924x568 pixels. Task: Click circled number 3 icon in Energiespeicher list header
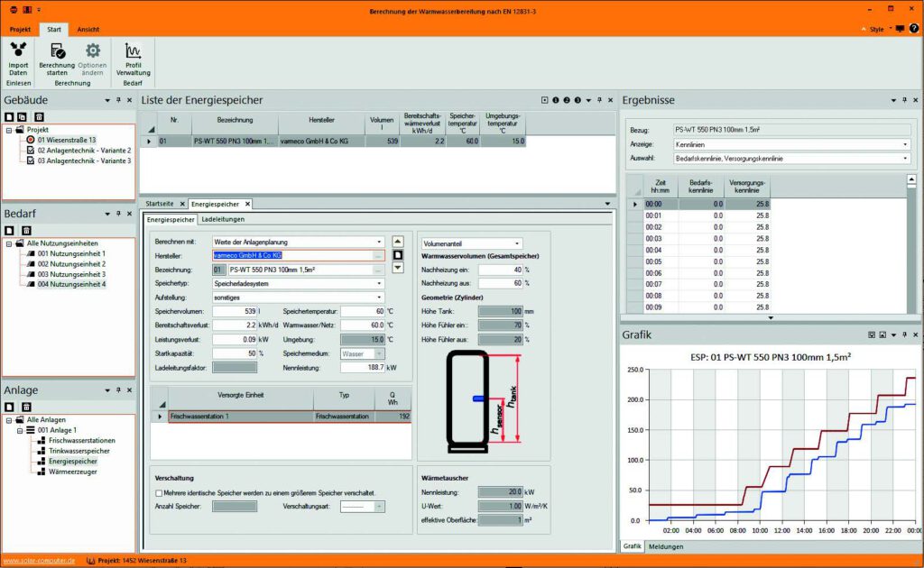point(577,100)
